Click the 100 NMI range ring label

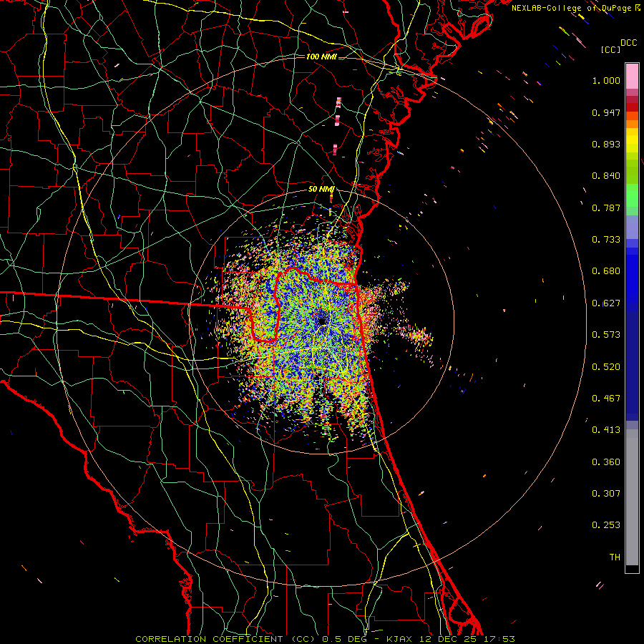tap(321, 57)
